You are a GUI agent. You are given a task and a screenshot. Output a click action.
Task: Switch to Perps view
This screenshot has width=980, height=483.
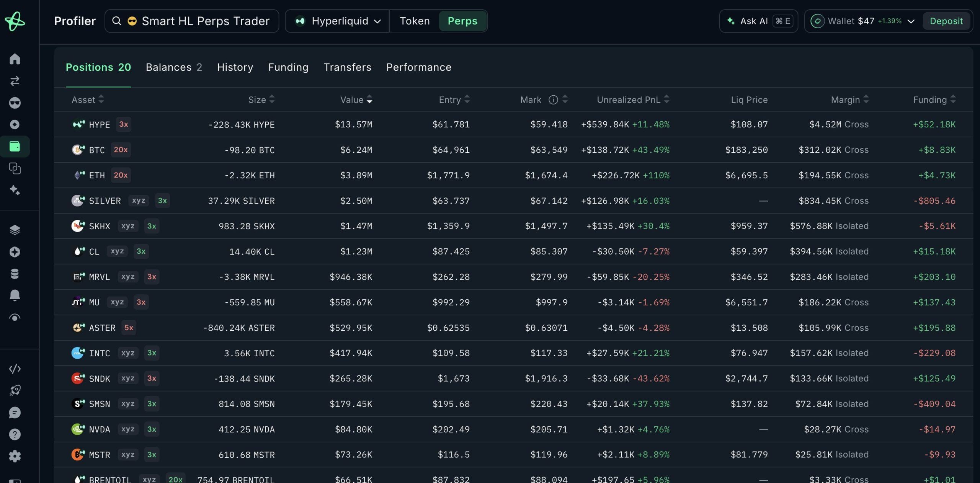pos(462,21)
